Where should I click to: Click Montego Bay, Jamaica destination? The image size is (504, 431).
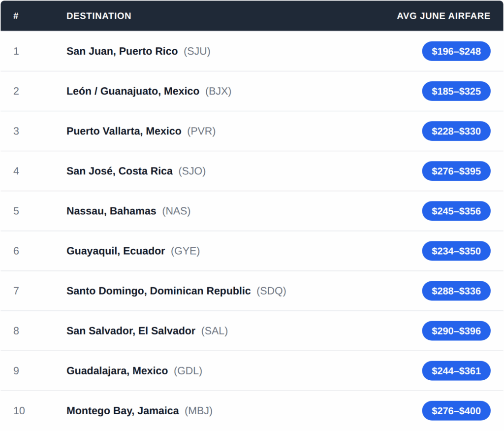[x=123, y=410]
